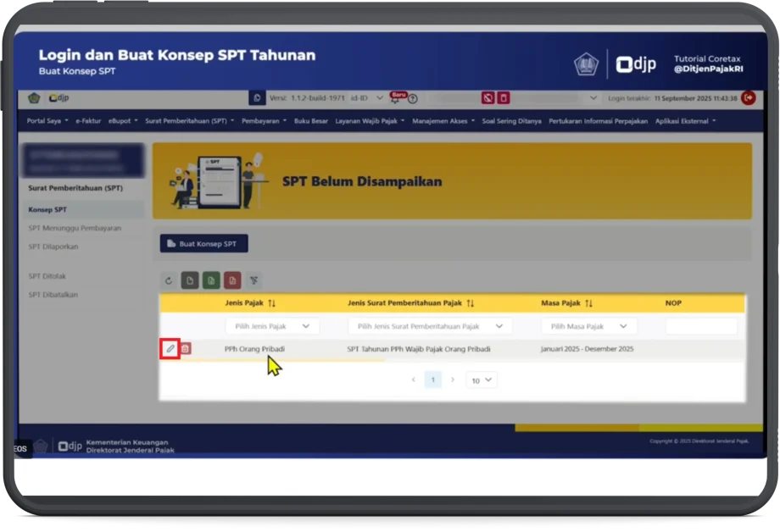780x532 pixels.
Task: Click the pencil edit icon in the SPT row
Action: point(170,348)
